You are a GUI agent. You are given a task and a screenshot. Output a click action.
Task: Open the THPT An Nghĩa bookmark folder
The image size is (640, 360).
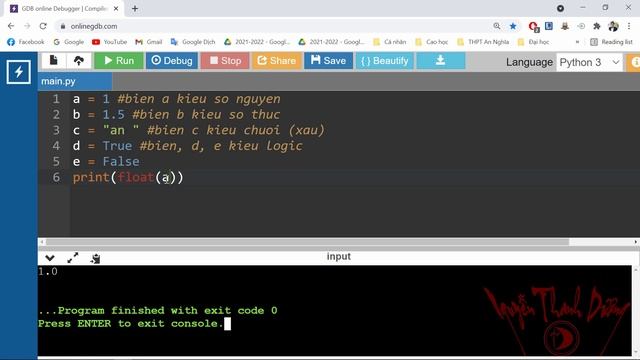click(x=483, y=42)
